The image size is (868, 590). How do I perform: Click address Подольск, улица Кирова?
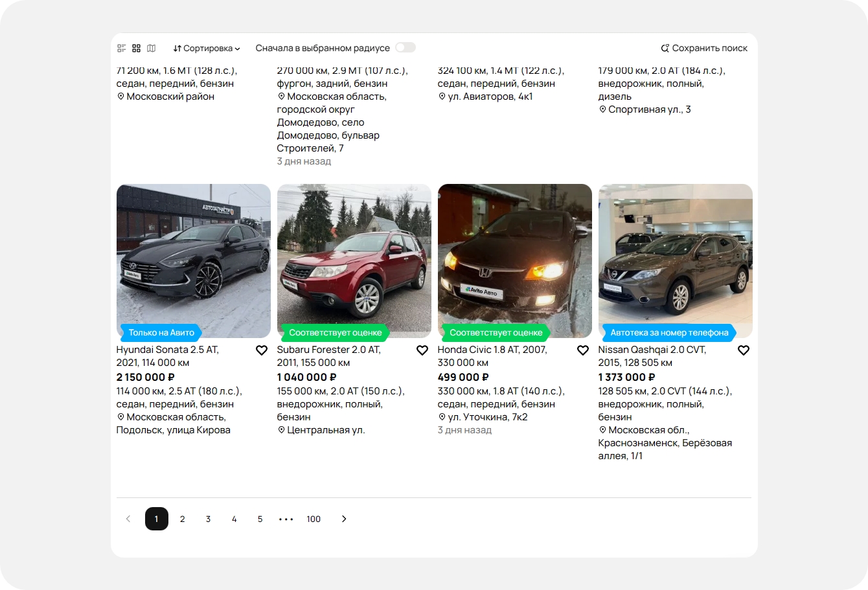point(174,424)
